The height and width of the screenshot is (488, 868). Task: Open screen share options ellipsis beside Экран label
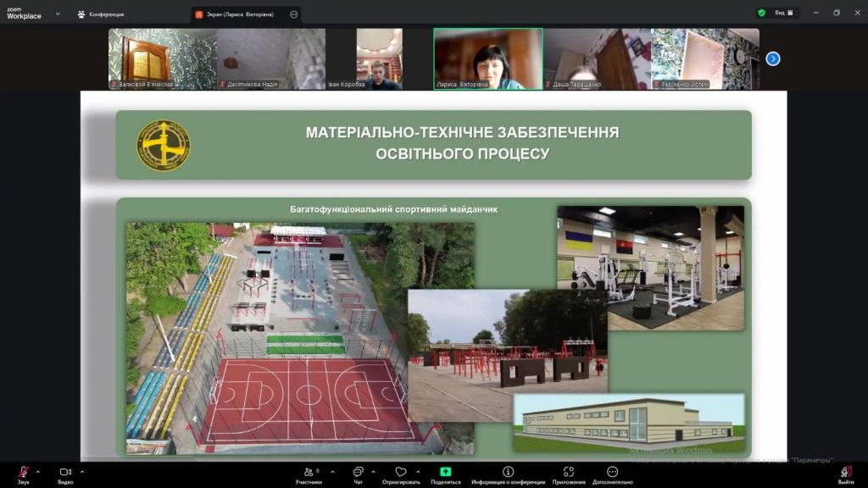(293, 14)
